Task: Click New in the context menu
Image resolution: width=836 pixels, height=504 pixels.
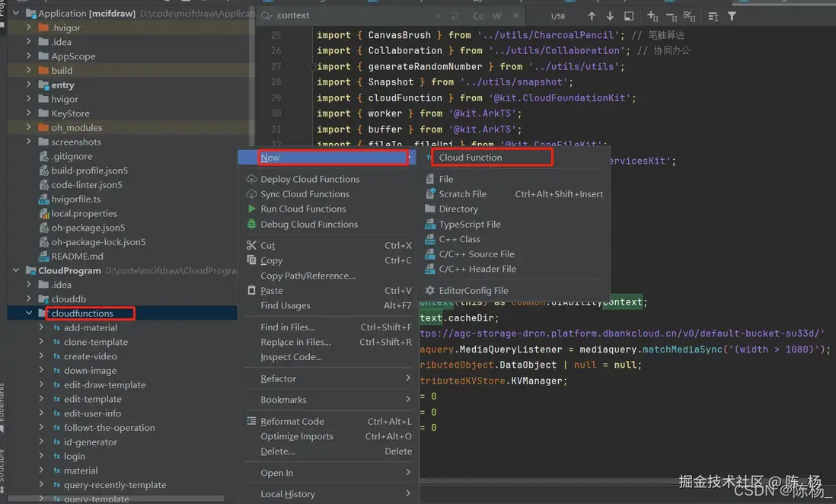Action: pos(328,158)
